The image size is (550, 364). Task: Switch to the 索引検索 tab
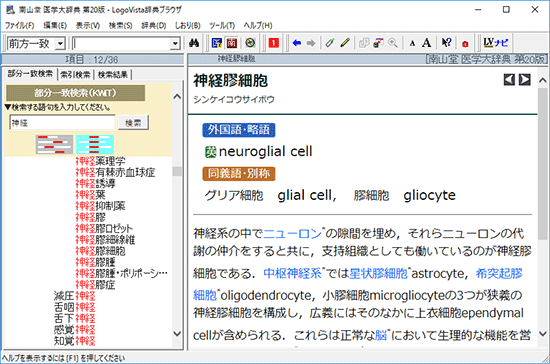[x=75, y=74]
